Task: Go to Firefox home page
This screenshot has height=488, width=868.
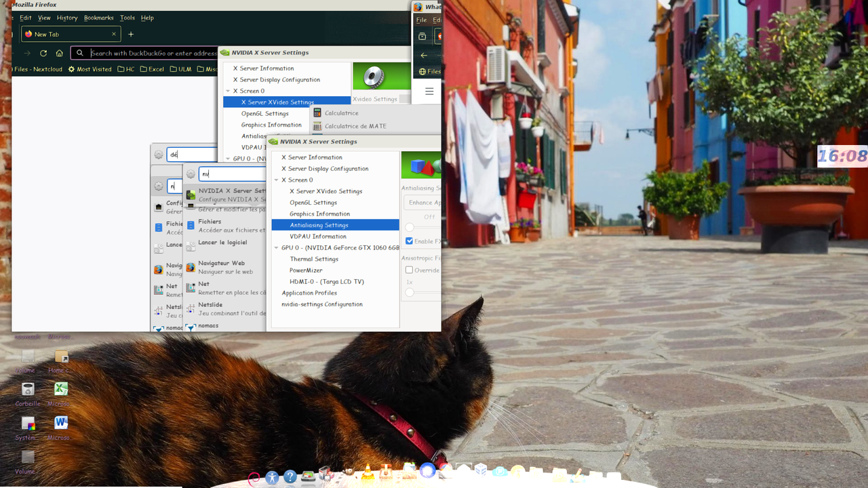Action: tap(60, 53)
